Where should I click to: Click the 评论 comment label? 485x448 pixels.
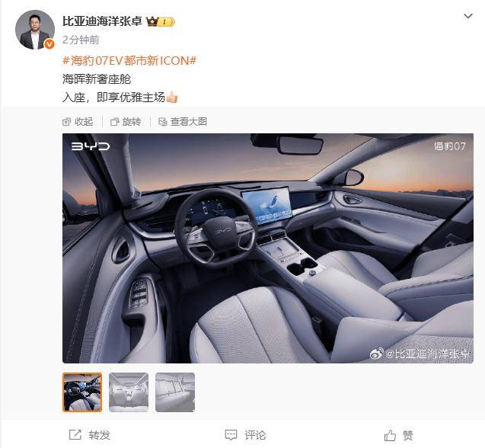[x=255, y=435]
